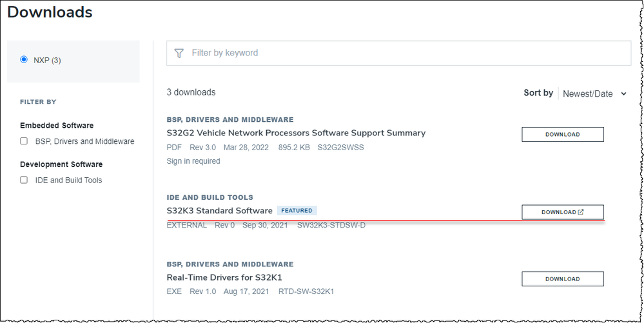Click the FILTER BY heading

tap(38, 101)
